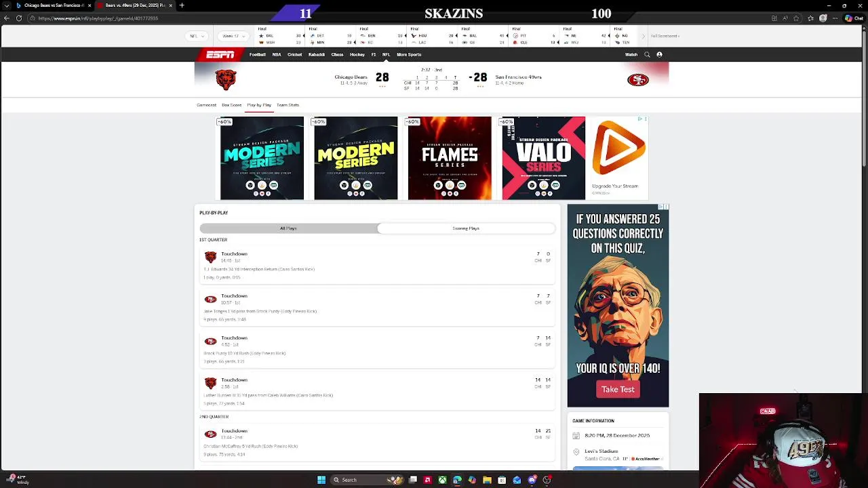Screen dimensions: 868x488
Task: Close the Bears vs. 49ers browser tab
Action: point(170,5)
